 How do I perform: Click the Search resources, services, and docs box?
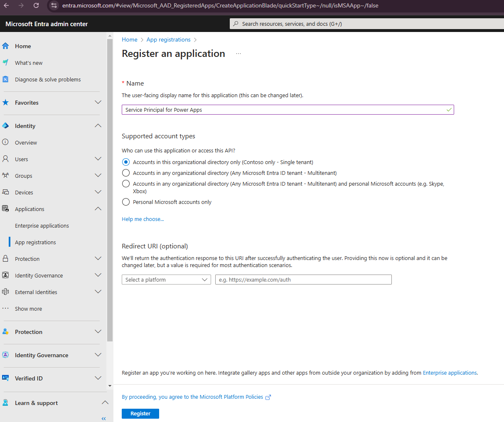(367, 24)
